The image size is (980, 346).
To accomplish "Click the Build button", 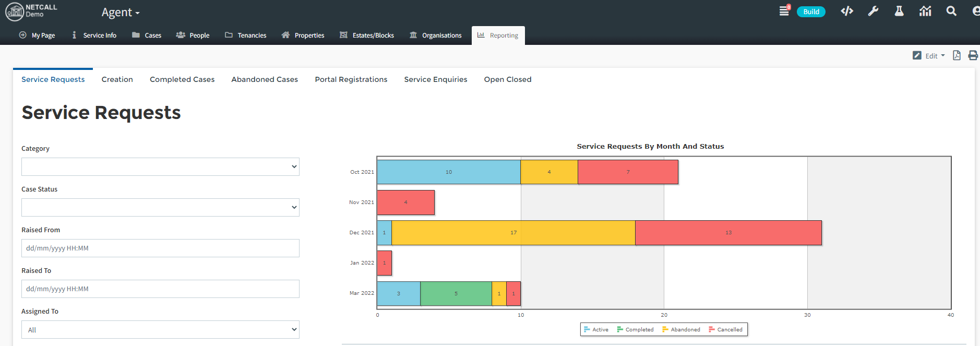I will pos(811,11).
